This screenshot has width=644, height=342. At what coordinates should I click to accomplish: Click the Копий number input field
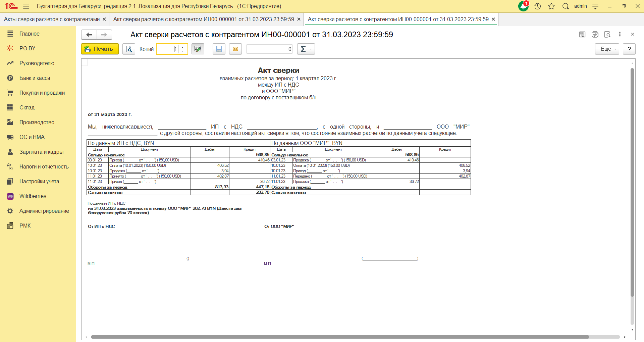[x=167, y=49]
